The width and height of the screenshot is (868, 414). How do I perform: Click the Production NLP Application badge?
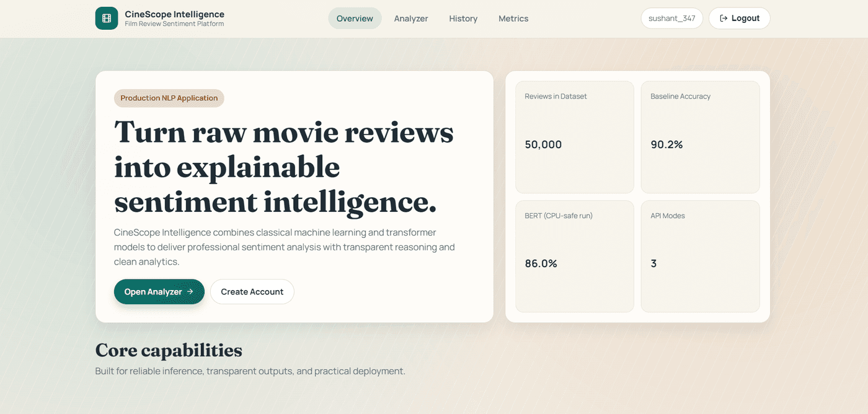[x=169, y=98]
